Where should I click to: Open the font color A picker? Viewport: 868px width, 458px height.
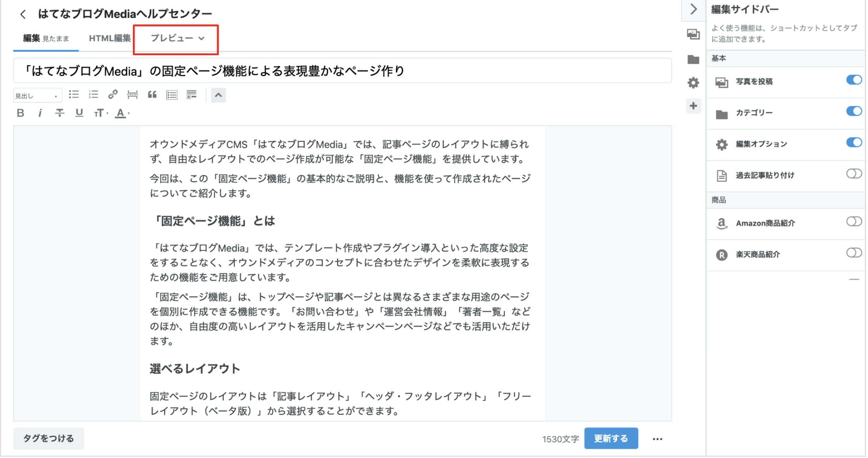click(122, 113)
